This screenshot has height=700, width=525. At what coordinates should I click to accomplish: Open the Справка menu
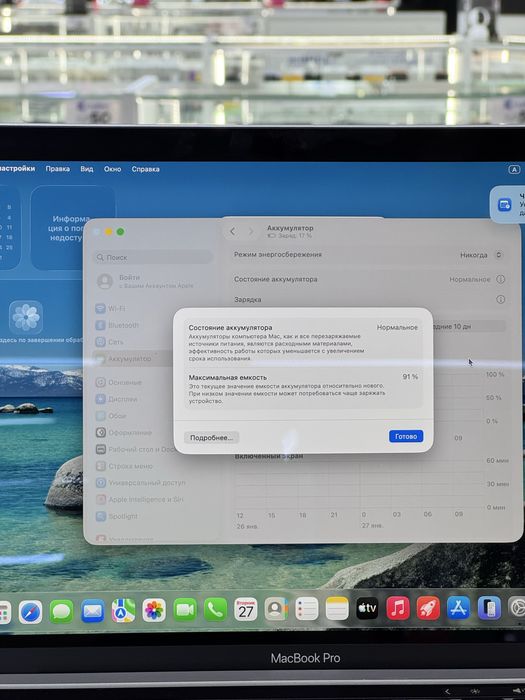pos(146,169)
